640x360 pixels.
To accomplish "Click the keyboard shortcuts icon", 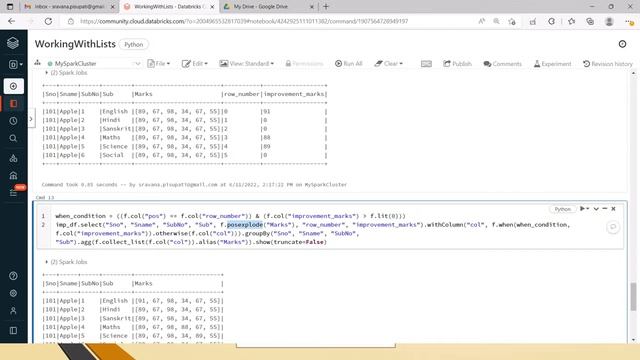I will point(426,64).
